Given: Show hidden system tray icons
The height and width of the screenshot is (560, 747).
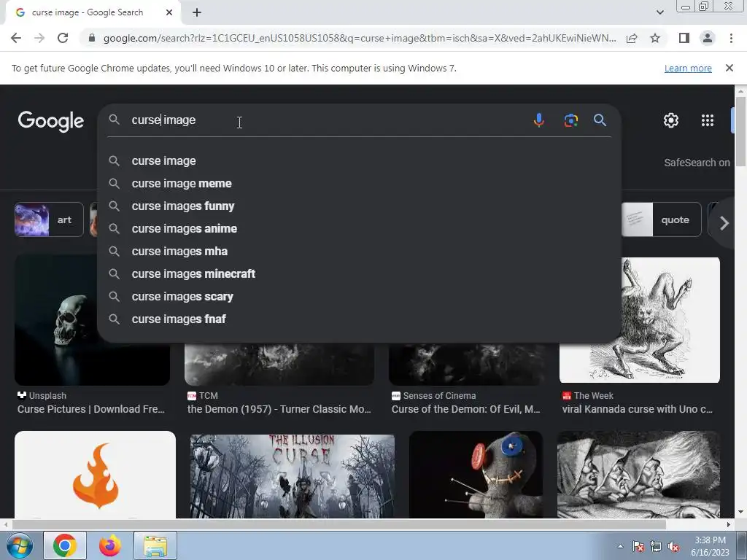Looking at the screenshot, I should (x=620, y=547).
